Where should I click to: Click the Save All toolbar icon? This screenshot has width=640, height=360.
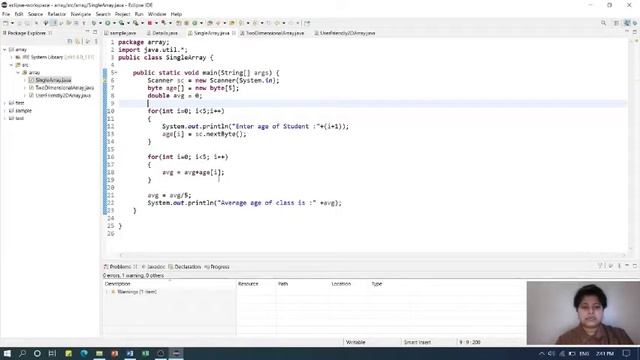[27, 23]
